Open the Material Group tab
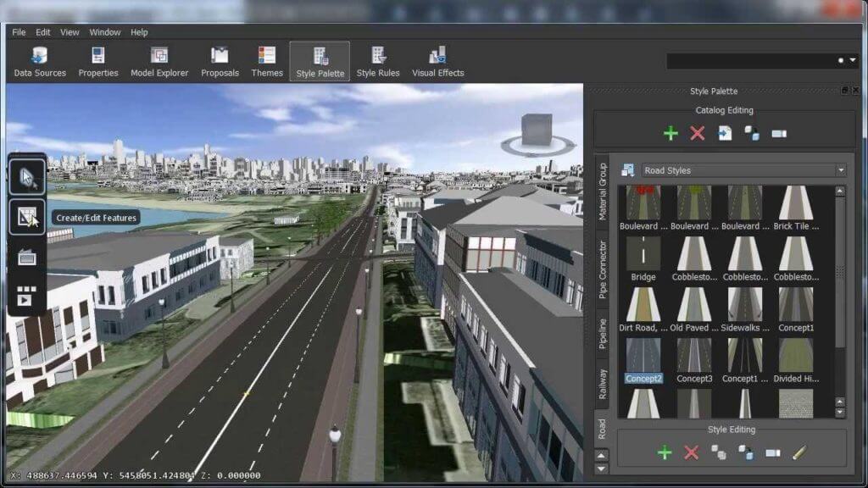Screen dimensions: 868x488 (x=604, y=196)
